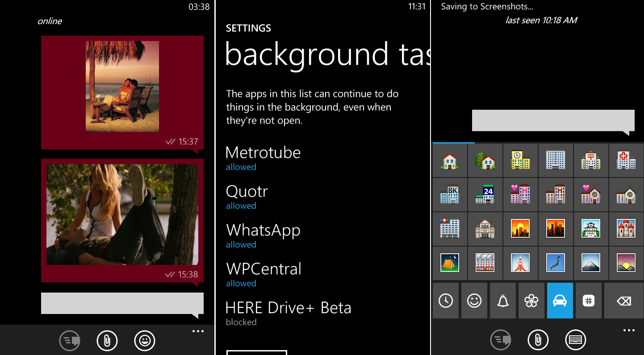Tap 'blocked' status under HERE Drive+ Beta

pyautogui.click(x=241, y=322)
